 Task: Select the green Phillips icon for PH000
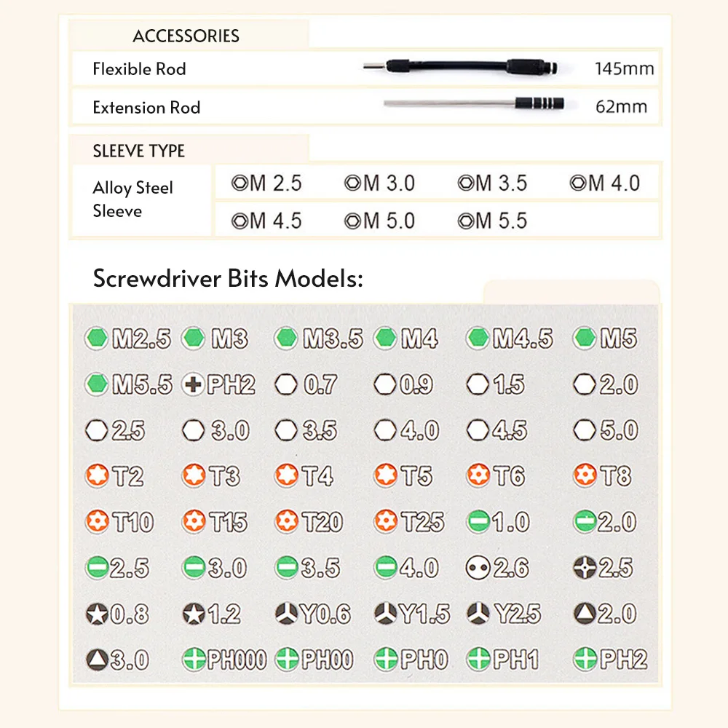tap(193, 660)
